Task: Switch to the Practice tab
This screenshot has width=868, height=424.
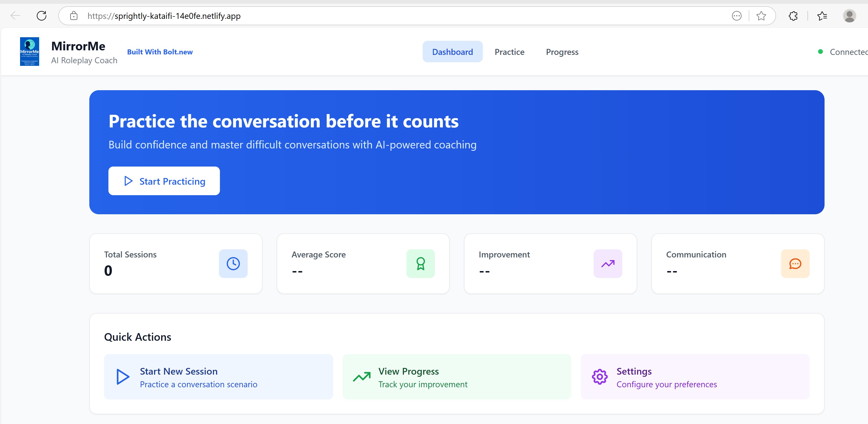Action: click(509, 52)
